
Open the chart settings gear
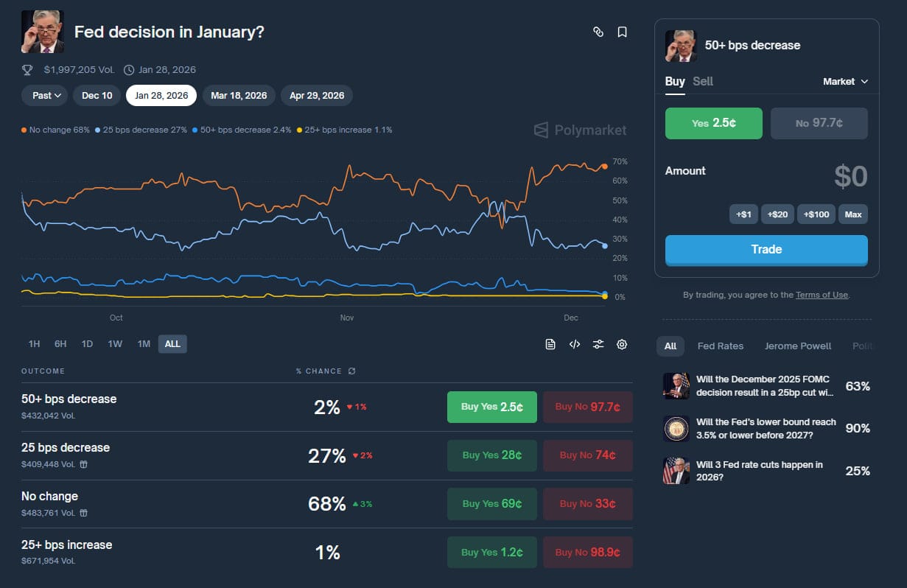pyautogui.click(x=622, y=344)
